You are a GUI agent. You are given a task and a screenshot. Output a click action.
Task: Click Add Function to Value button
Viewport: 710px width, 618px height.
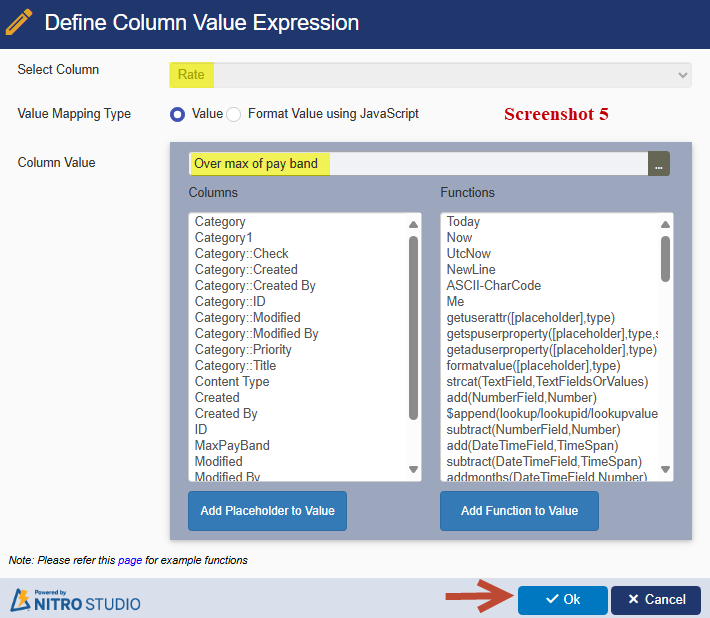point(519,511)
